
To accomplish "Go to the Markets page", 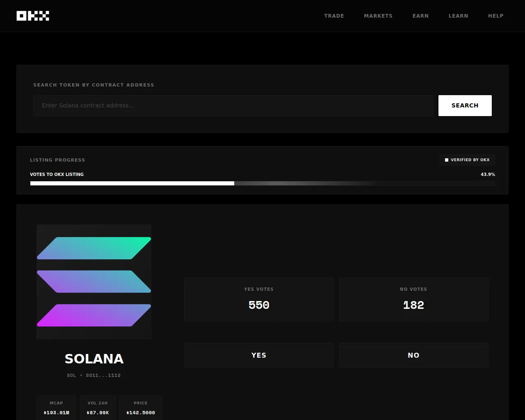I will 378,16.
